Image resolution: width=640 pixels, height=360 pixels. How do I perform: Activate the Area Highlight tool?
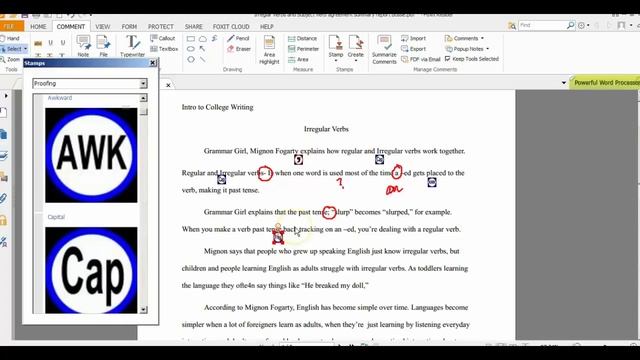[269, 50]
